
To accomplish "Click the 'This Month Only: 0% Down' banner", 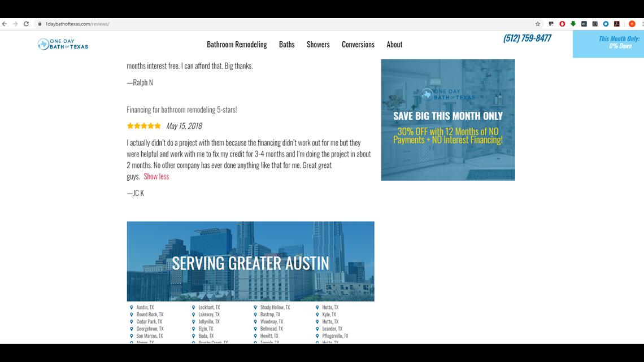I will tap(608, 44).
